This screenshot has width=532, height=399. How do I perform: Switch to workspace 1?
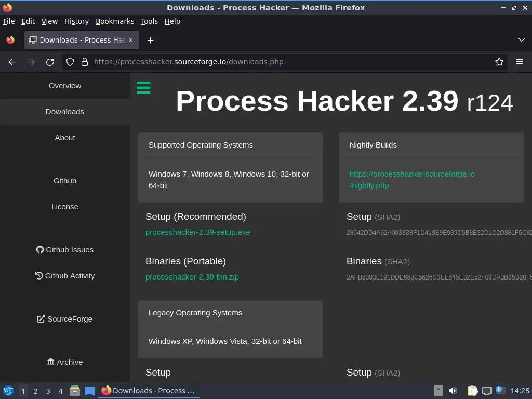[x=23, y=391]
